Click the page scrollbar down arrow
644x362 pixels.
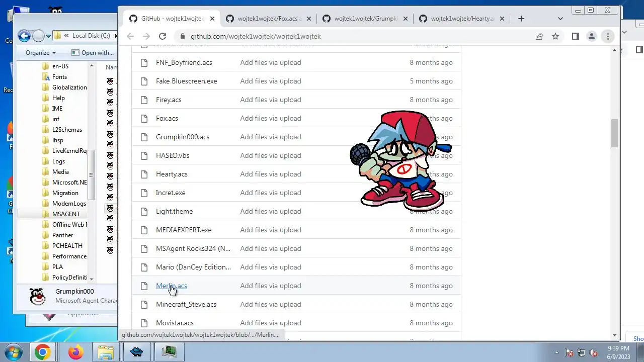tap(614, 335)
